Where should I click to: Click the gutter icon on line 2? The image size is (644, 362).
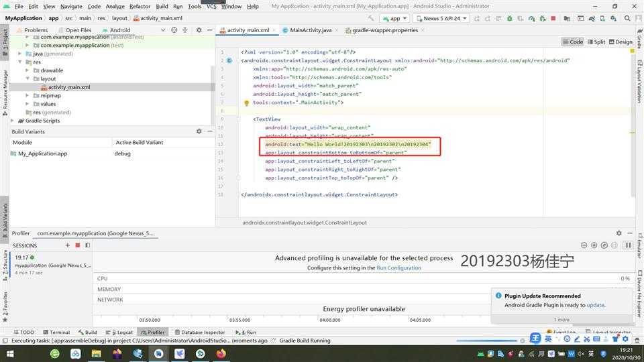point(229,60)
